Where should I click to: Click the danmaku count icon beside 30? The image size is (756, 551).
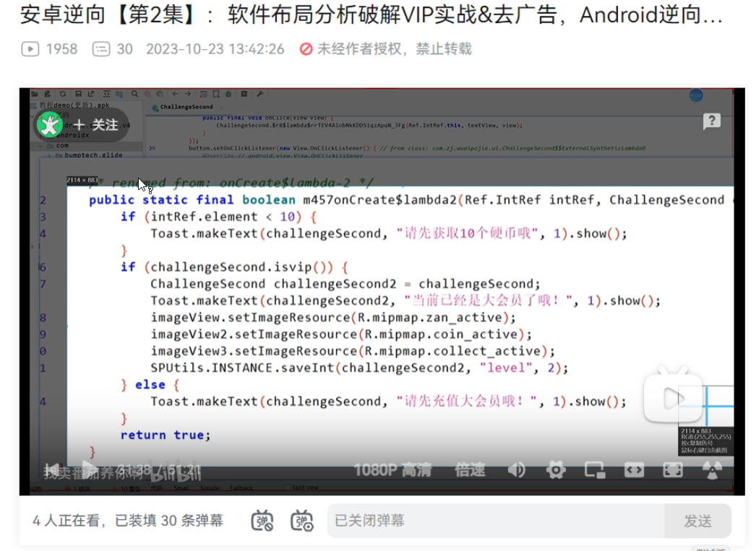pos(101,48)
